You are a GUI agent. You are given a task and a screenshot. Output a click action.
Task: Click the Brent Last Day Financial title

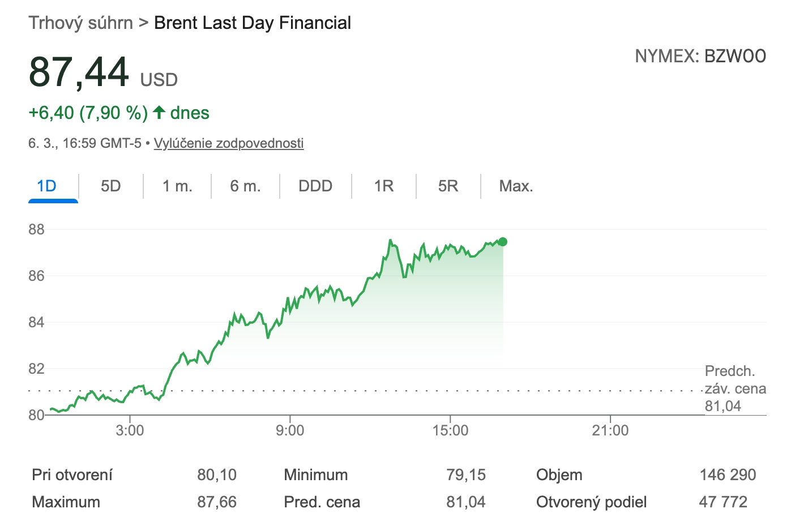(253, 23)
